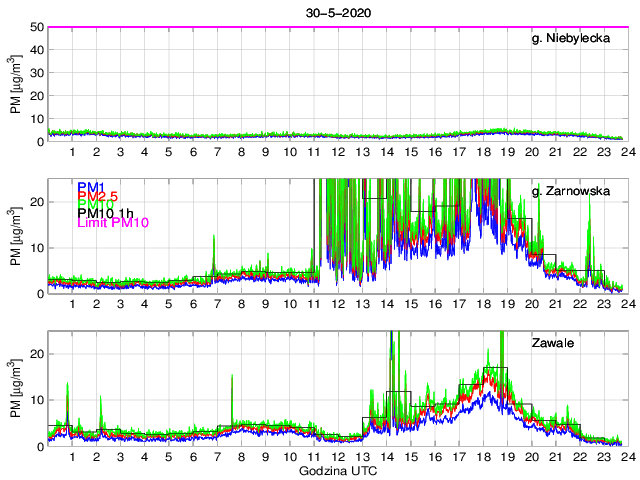
Task: Click the green spike near hour 7 in Zarnowska plot
Action: [214, 245]
